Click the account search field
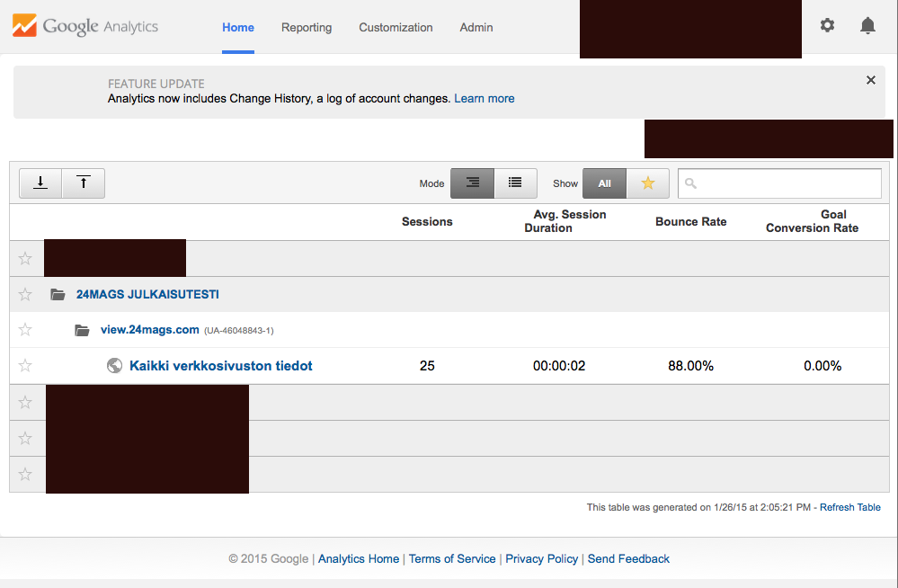The image size is (898, 588). pos(779,183)
